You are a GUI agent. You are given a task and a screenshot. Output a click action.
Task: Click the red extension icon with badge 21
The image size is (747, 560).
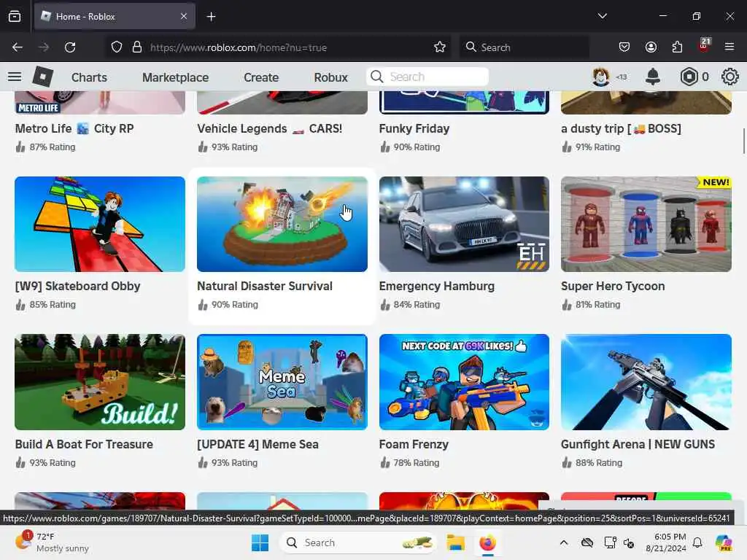click(704, 46)
